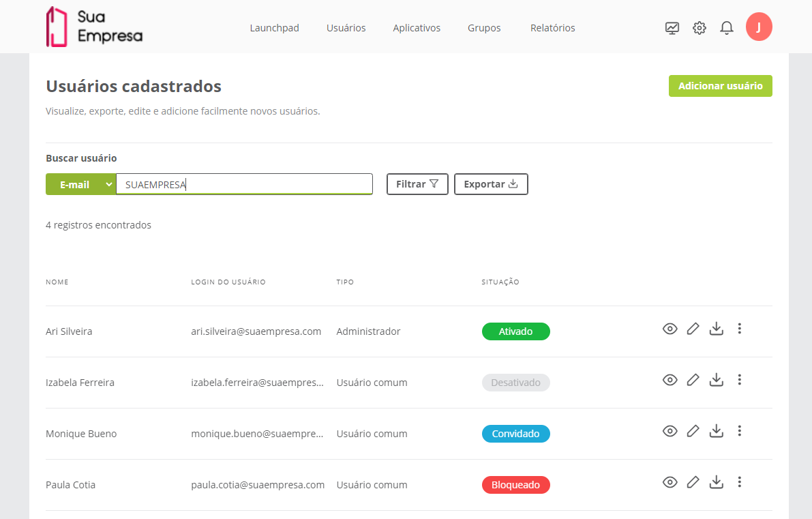Edit Izabela Ferreira with the pencil icon

tap(693, 380)
